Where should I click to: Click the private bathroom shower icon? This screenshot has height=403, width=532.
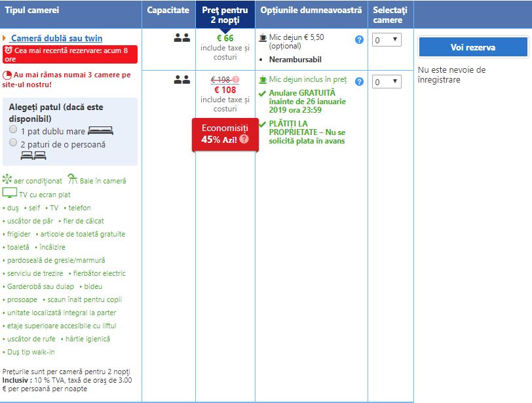pos(73,180)
